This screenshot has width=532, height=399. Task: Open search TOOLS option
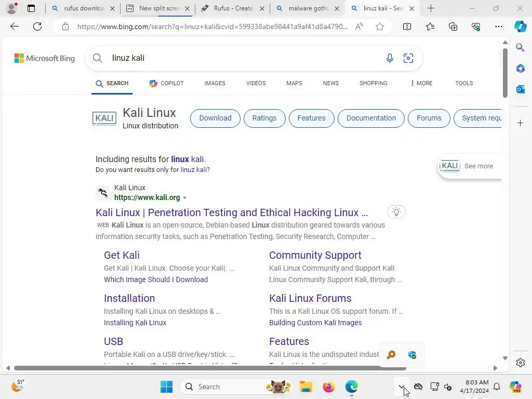pos(464,83)
